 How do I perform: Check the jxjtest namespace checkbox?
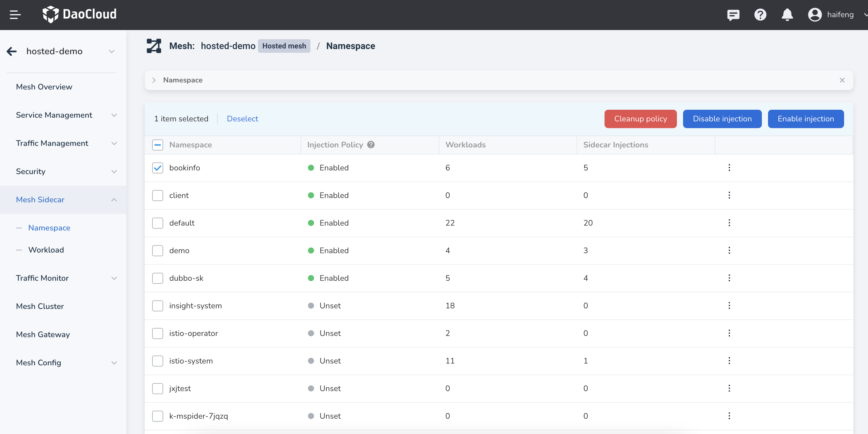(x=157, y=389)
